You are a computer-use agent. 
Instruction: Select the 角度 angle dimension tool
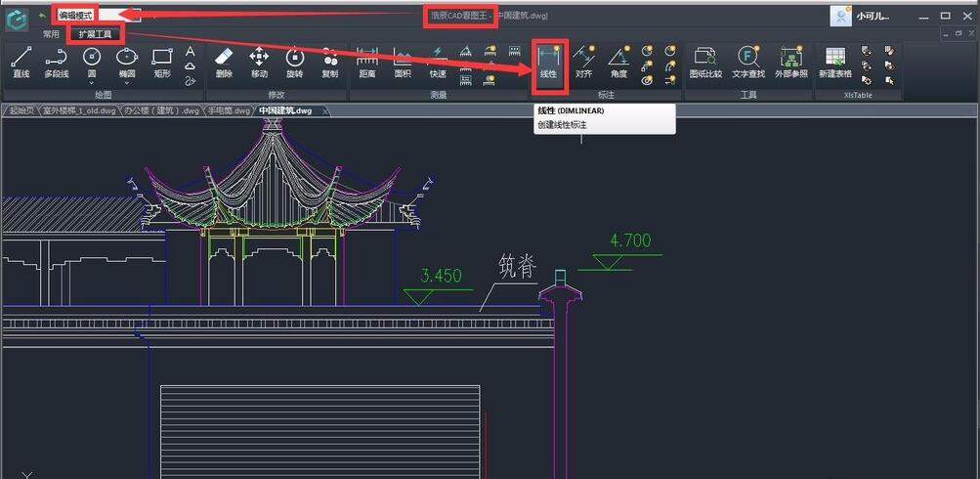tap(618, 62)
